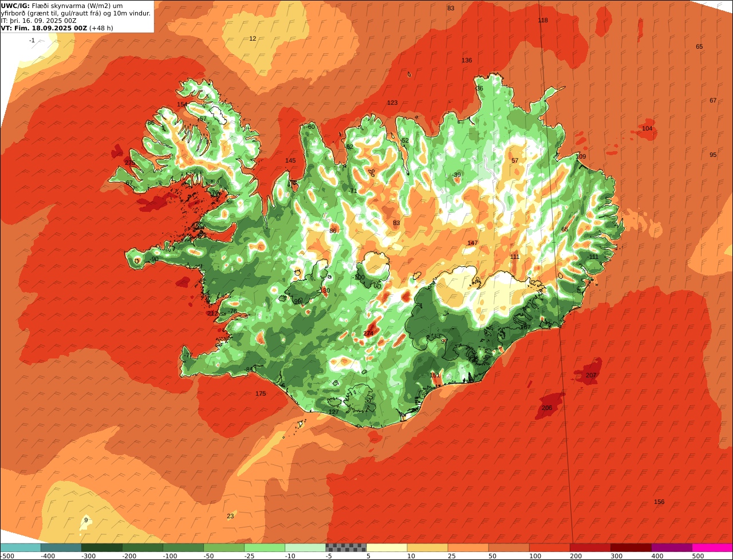Click the map value 145
Image resolution: width=733 pixels, height=560 pixels.
tap(290, 161)
